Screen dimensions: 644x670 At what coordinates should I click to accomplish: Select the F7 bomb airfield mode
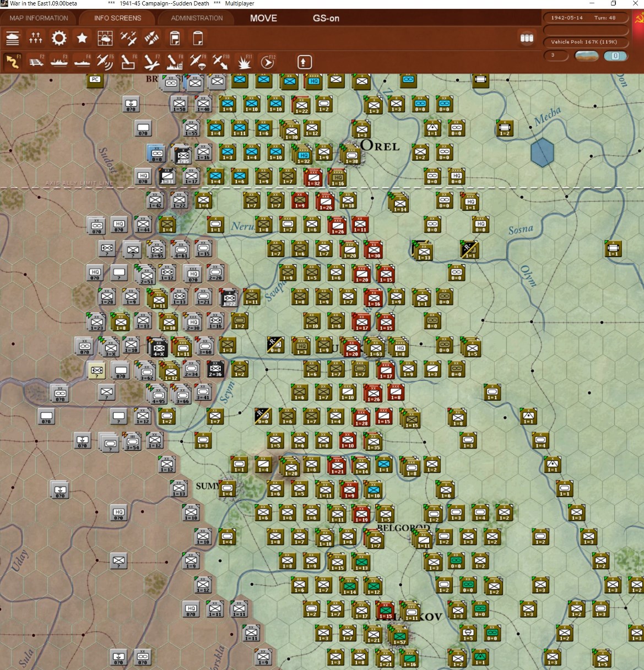(x=151, y=62)
